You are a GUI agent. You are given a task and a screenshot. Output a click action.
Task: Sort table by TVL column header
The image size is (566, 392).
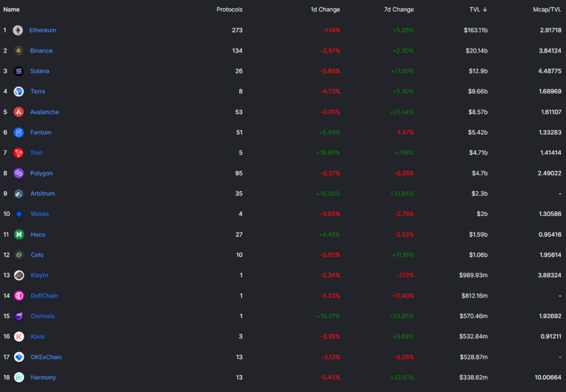coord(478,9)
